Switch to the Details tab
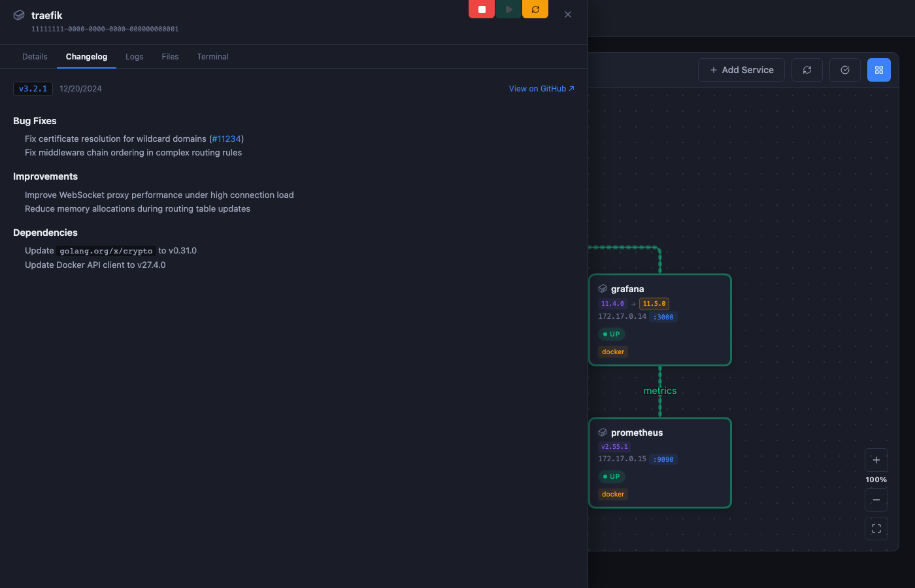Screen dimensions: 915x588 [x=35, y=57]
